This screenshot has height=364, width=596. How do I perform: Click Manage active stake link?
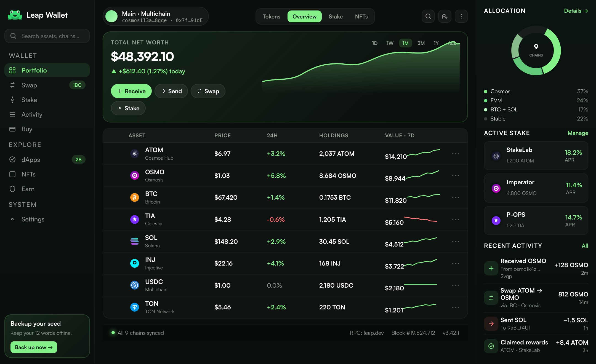578,133
